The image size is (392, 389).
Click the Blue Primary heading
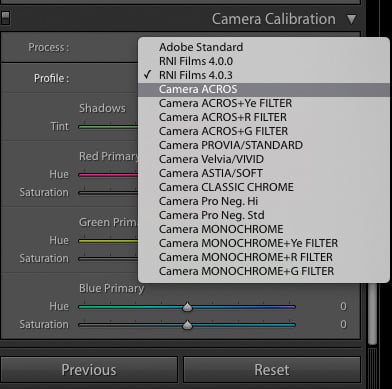coord(111,288)
